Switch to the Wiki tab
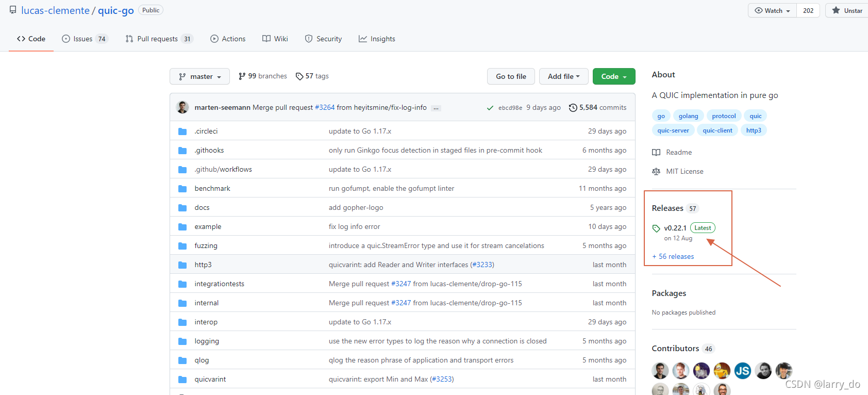Screen dimensions: 868x395 coord(275,39)
